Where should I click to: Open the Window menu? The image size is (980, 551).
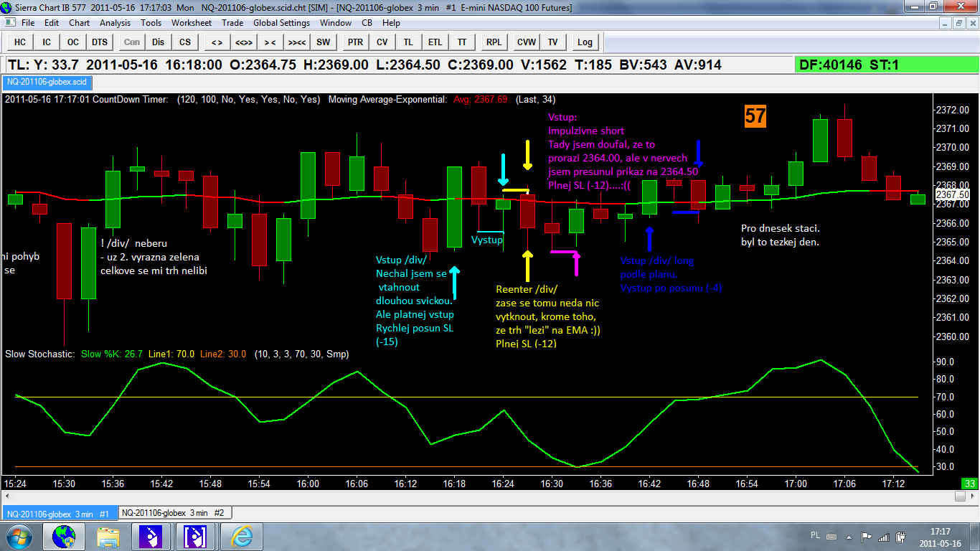(336, 23)
